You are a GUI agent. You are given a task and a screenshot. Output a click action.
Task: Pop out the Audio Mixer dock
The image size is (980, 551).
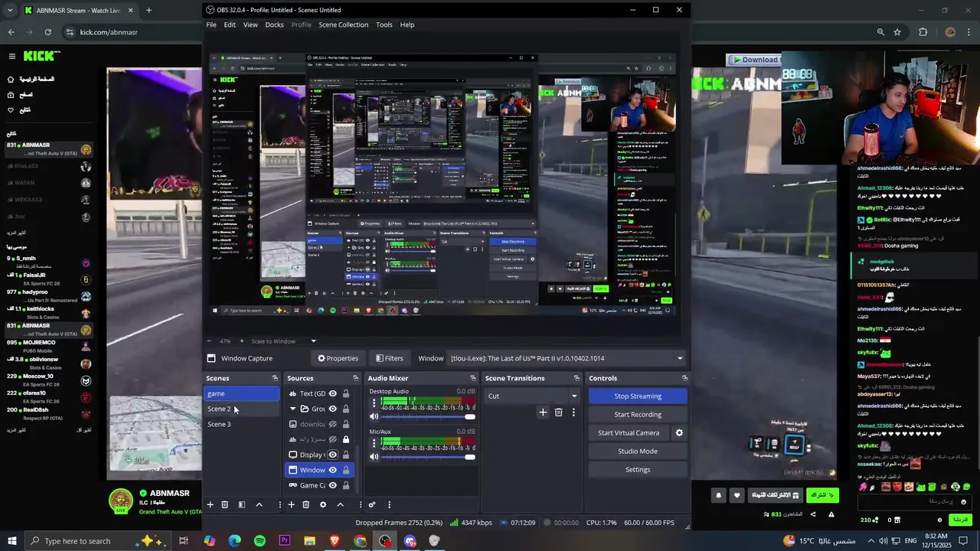click(472, 378)
